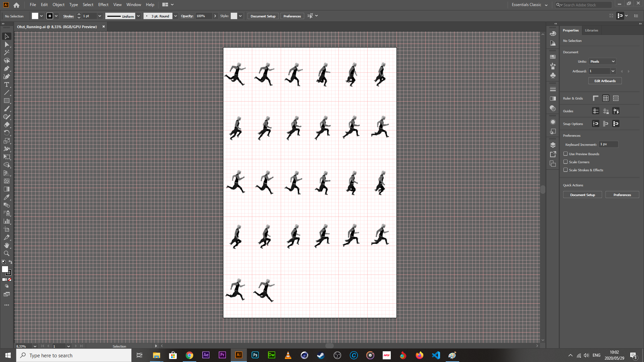644x362 pixels.
Task: Open the Effect menu
Action: [x=103, y=5]
